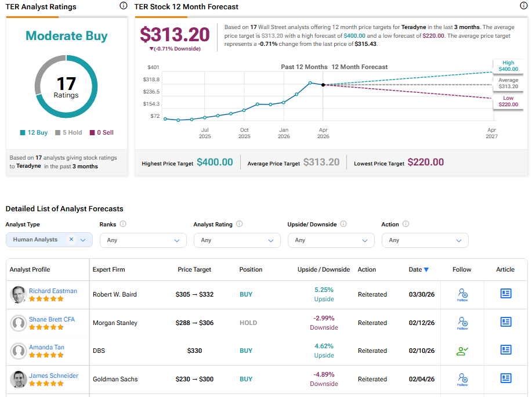532x397 pixels.
Task: Click info icon for 12 Month Forecast
Action: [523, 6]
